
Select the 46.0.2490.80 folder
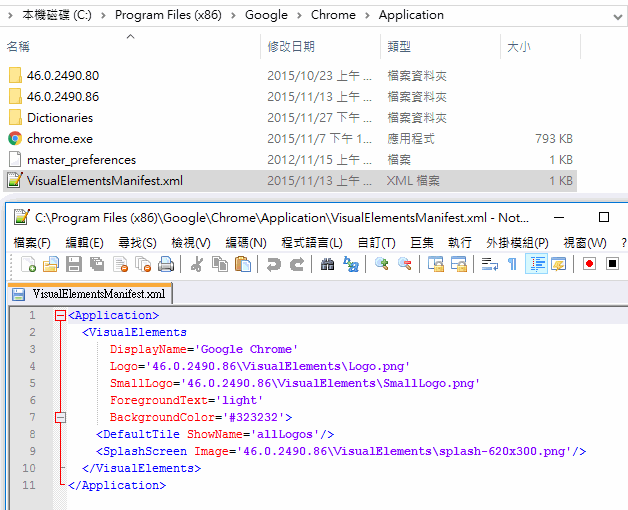click(63, 75)
